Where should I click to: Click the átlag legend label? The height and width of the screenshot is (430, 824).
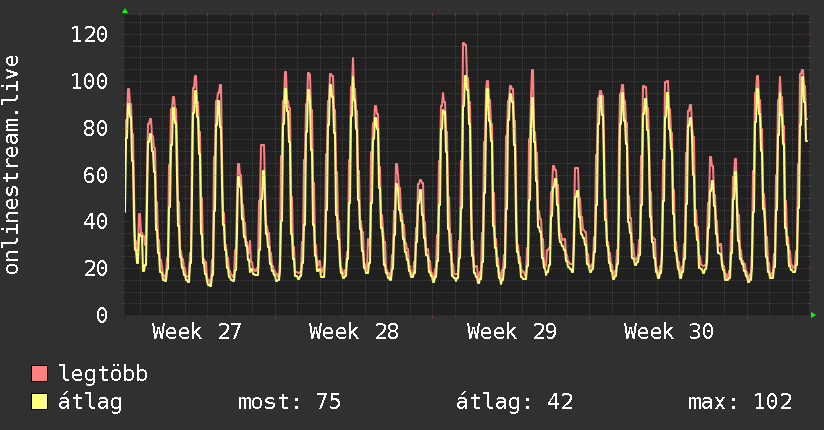click(90, 402)
